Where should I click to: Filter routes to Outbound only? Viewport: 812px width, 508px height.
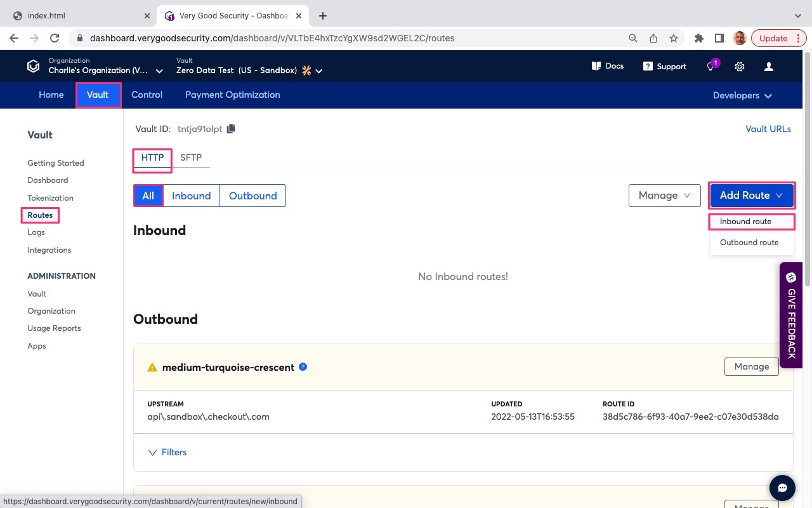pos(253,196)
